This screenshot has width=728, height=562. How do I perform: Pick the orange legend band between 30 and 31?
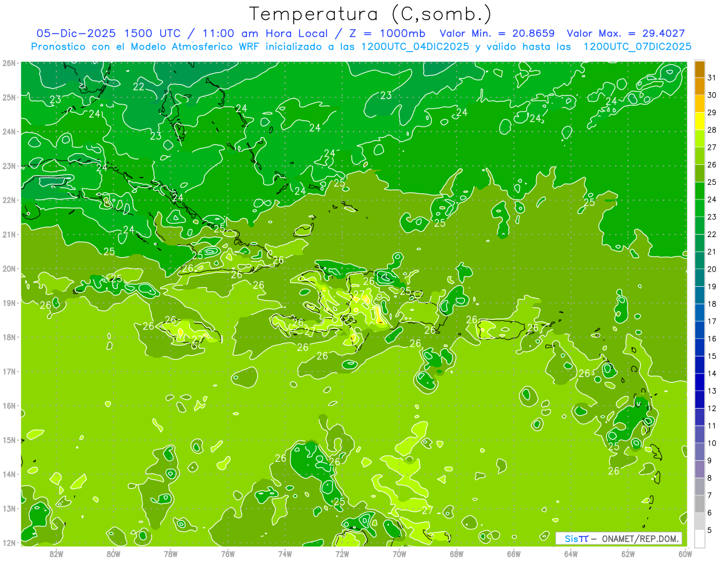pyautogui.click(x=699, y=87)
